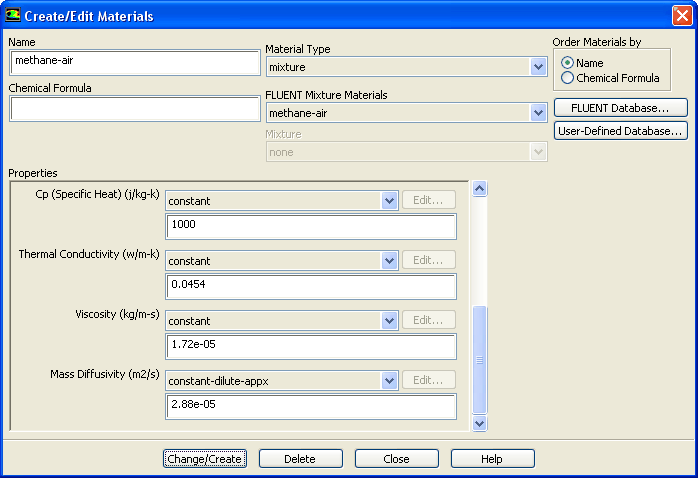Open the User-Defined Database
Viewport: 698px width, 478px height.
[x=621, y=131]
